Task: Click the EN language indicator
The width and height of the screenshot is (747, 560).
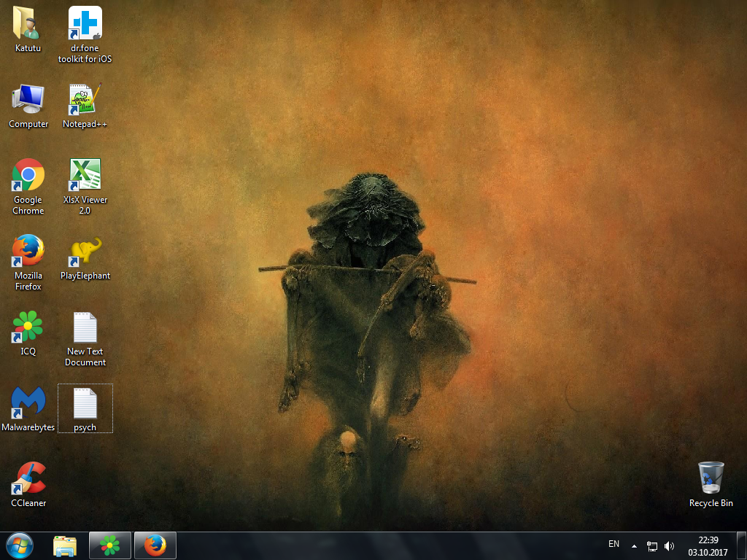Action: click(614, 544)
